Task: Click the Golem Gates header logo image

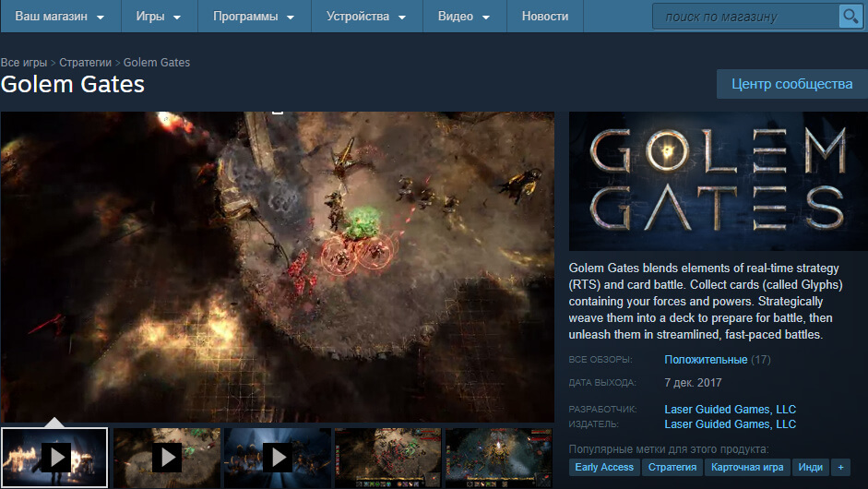Action: (718, 181)
